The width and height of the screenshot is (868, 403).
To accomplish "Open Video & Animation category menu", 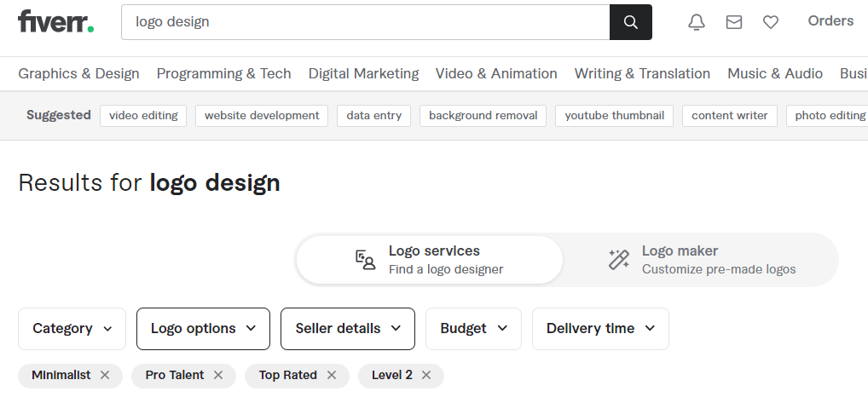I will pos(496,73).
